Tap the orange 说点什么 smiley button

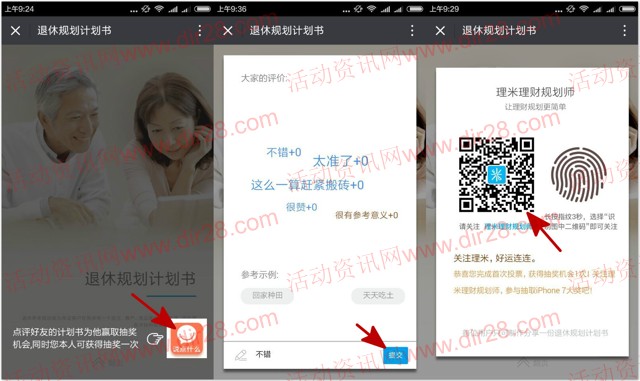[187, 339]
